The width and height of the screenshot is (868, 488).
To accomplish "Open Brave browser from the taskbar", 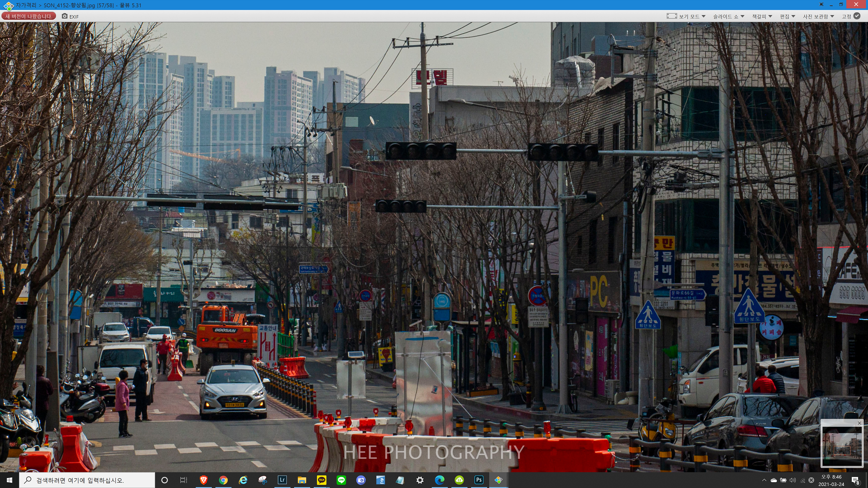I will [x=203, y=480].
